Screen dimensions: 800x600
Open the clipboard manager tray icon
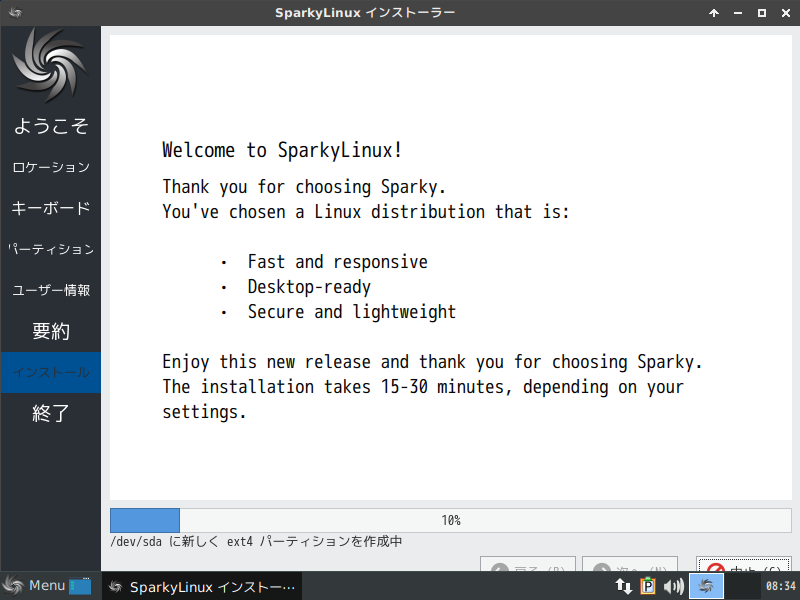coord(647,586)
